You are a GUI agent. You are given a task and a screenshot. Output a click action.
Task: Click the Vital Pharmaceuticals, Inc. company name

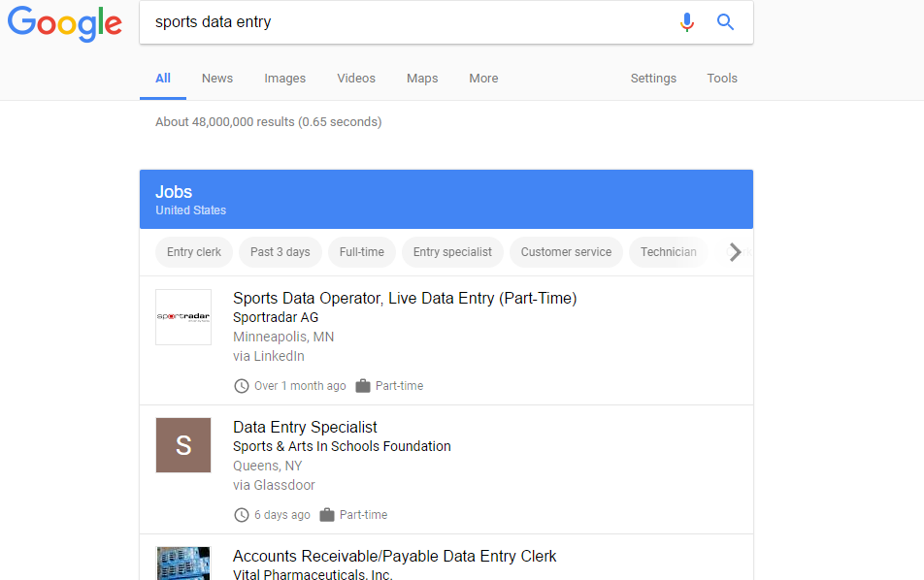coord(313,575)
